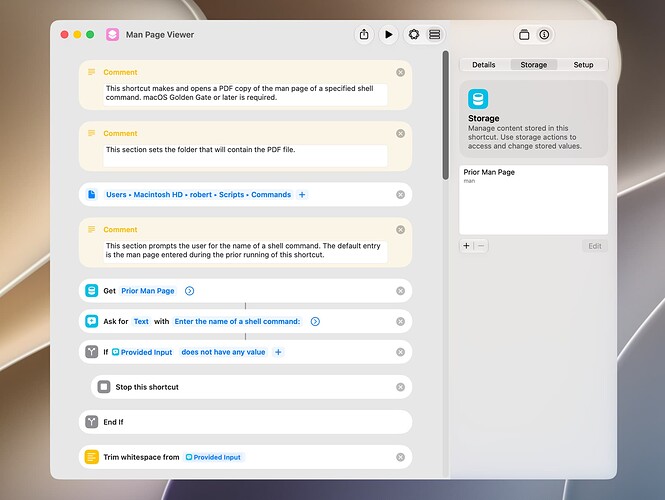
Task: Select the Prior Man Page storage entry
Action: [534, 176]
